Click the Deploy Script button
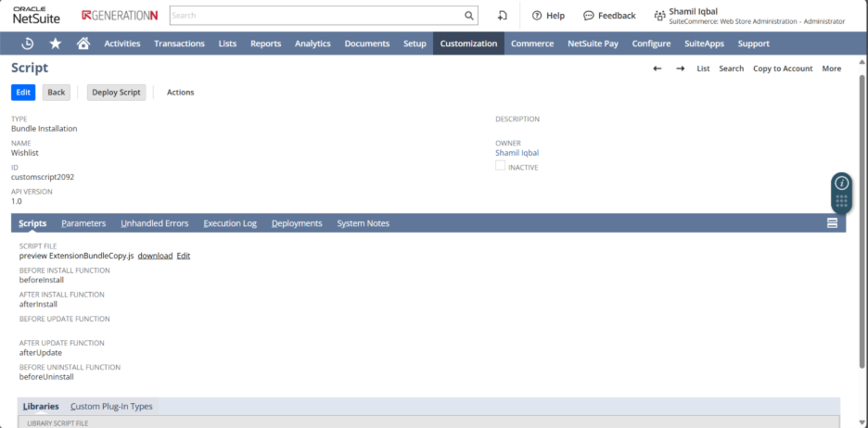The height and width of the screenshot is (428, 868). [116, 93]
